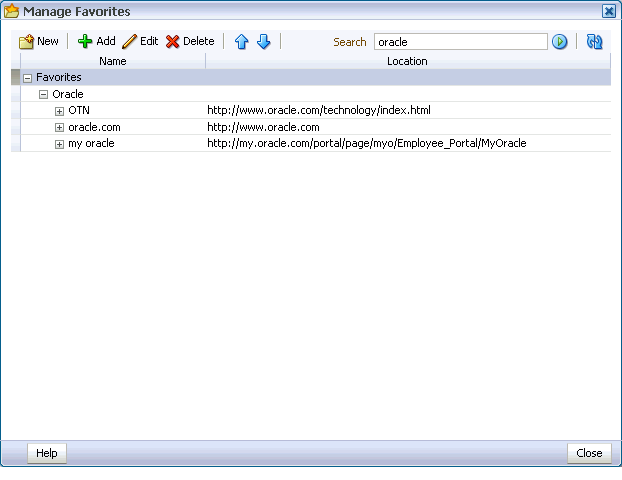Move favorite down with down arrow
Image resolution: width=622 pixels, height=480 pixels.
point(264,42)
